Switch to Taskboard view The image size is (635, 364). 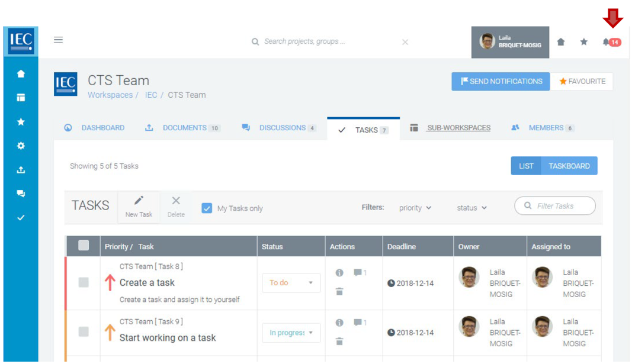(x=569, y=166)
